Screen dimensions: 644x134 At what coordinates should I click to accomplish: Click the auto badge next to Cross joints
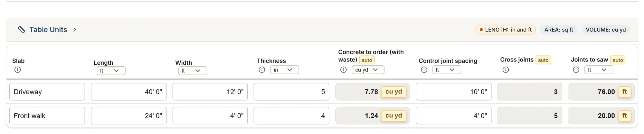[543, 60]
